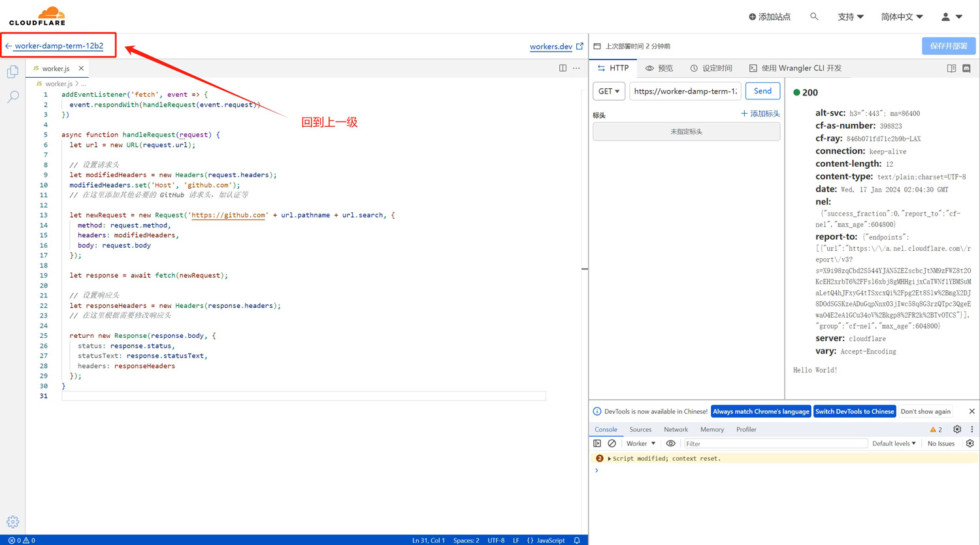Viewport: 980px width, 545px height.
Task: Select the worker.js editor tab
Action: (56, 68)
